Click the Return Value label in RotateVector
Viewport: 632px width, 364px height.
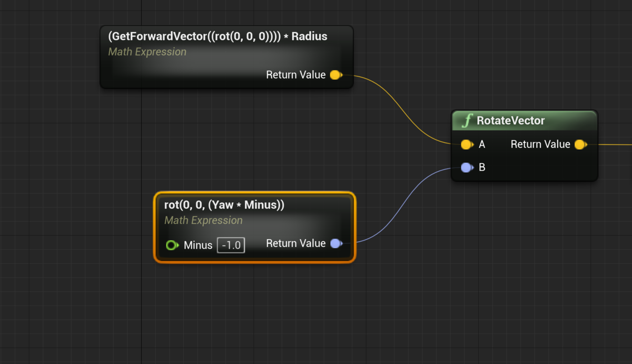click(540, 144)
